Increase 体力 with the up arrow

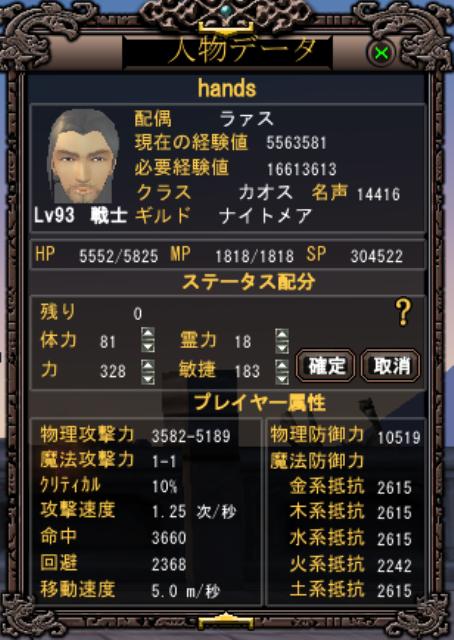(x=148, y=334)
